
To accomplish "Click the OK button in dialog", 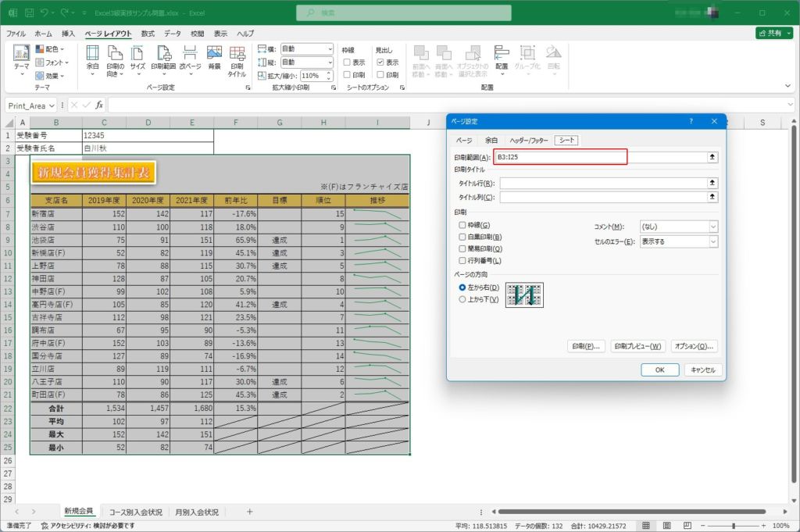I will pyautogui.click(x=659, y=370).
